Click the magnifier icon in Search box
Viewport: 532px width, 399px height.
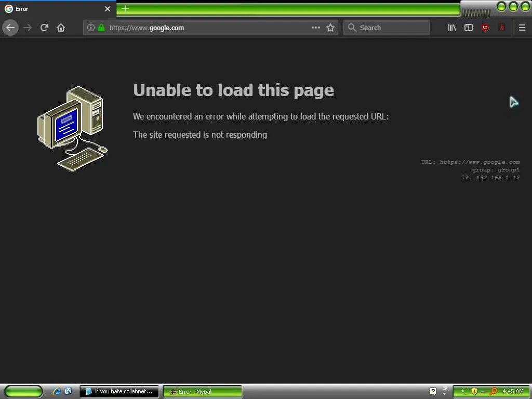click(352, 28)
